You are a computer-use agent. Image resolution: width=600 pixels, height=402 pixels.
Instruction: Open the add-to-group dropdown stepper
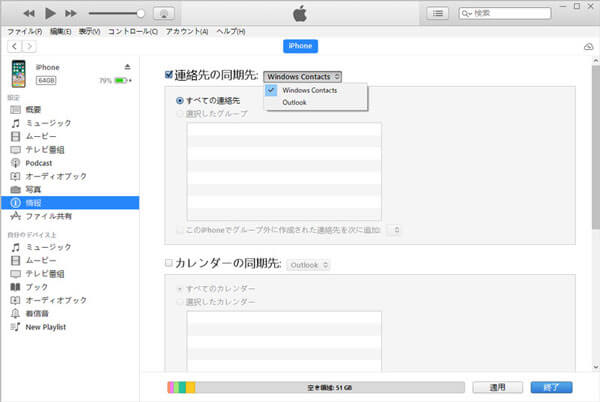tap(393, 230)
